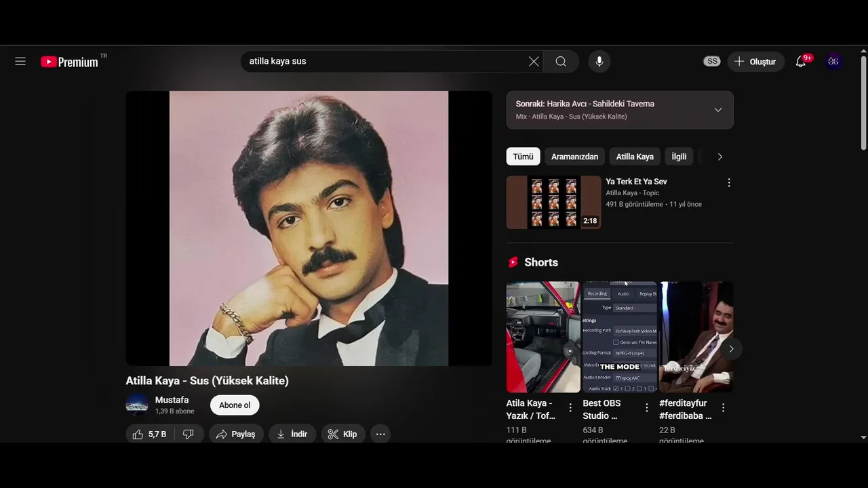
Task: Open the Oluştur create button
Action: (x=755, y=62)
